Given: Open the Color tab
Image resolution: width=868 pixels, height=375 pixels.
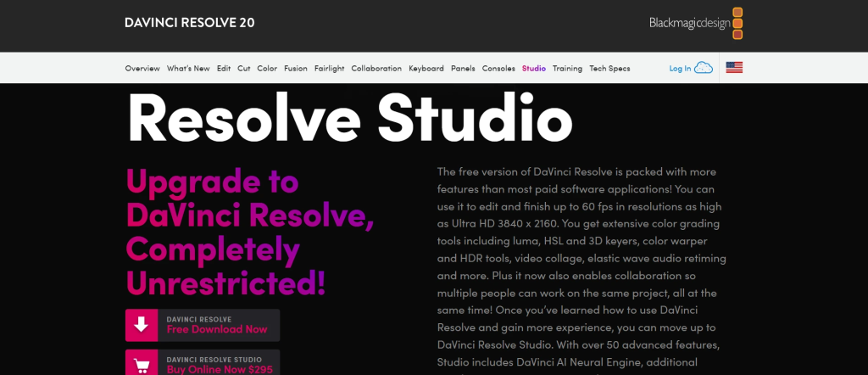Looking at the screenshot, I should (x=267, y=68).
